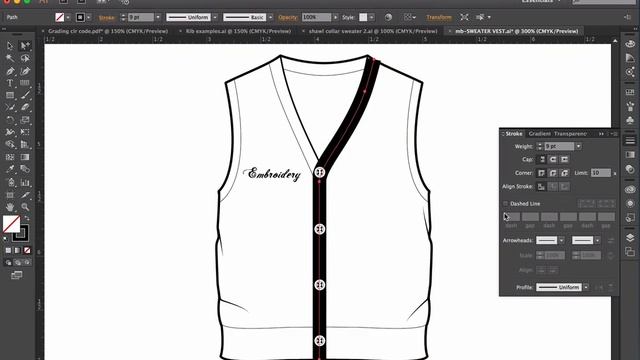Switch to shawl collar sweater 2.ai tab
640x360 pixels.
(373, 31)
